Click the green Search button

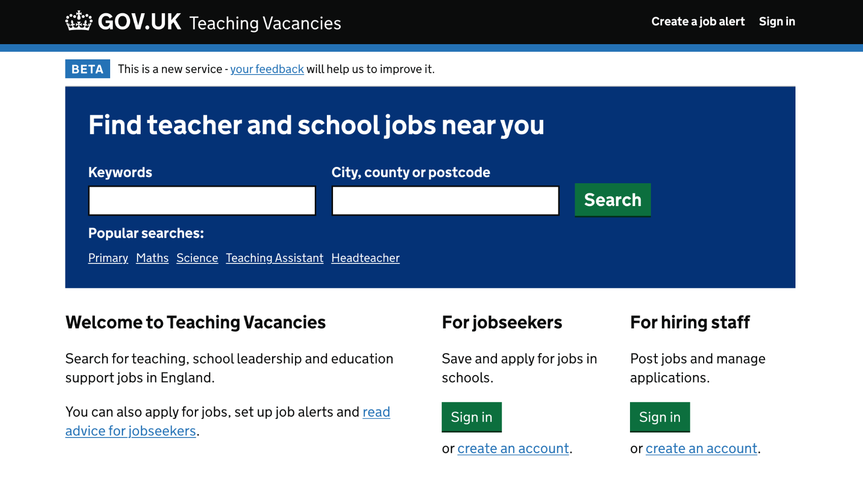coord(613,200)
